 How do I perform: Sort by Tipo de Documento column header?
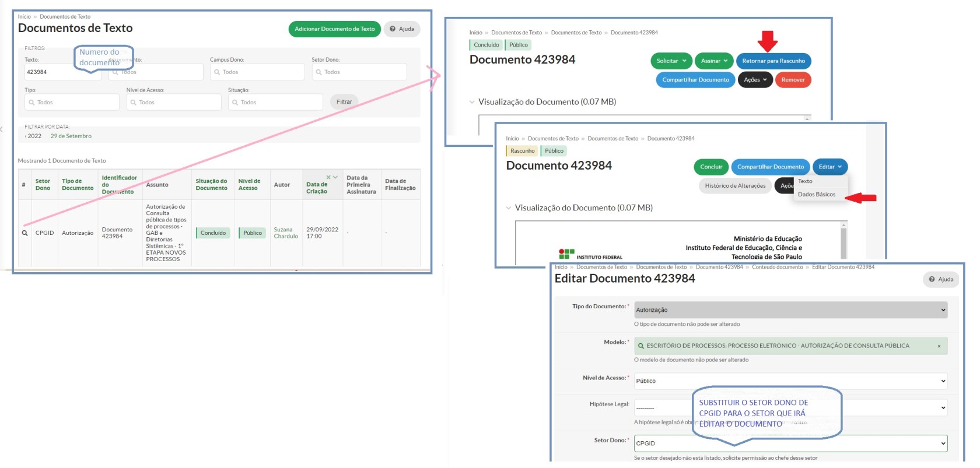pyautogui.click(x=78, y=185)
